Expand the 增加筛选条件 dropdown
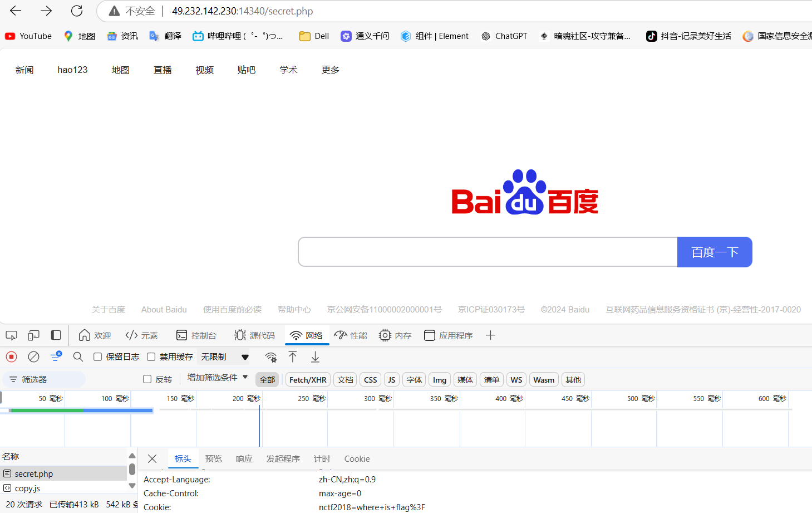The height and width of the screenshot is (513, 812). coord(218,378)
